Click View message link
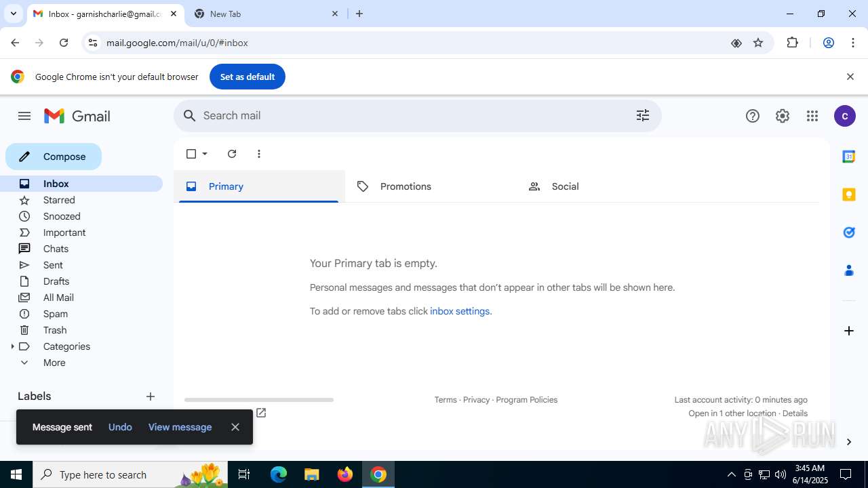The image size is (868, 488). click(180, 427)
